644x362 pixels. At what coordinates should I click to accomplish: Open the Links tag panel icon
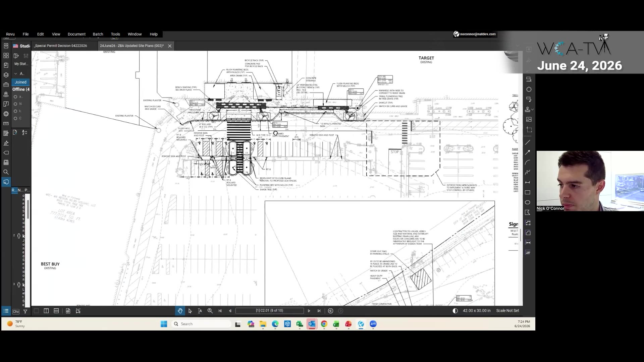tap(6, 153)
